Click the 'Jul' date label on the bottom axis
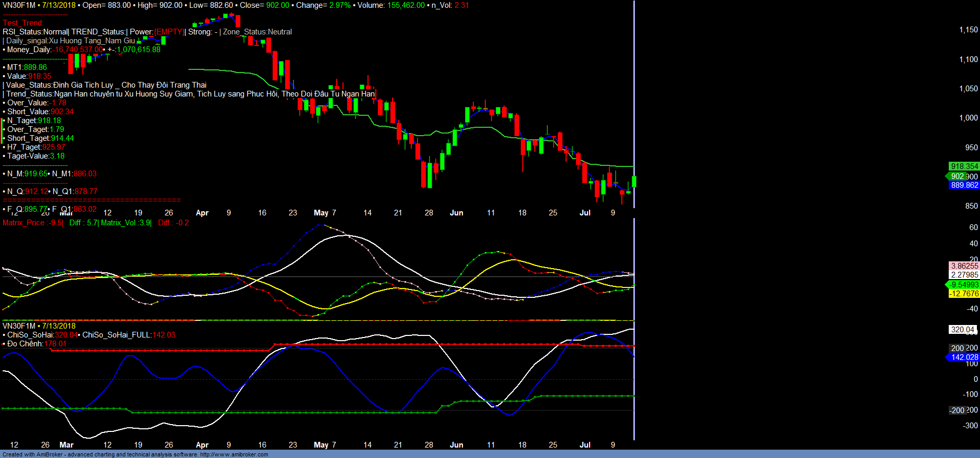 click(585, 445)
